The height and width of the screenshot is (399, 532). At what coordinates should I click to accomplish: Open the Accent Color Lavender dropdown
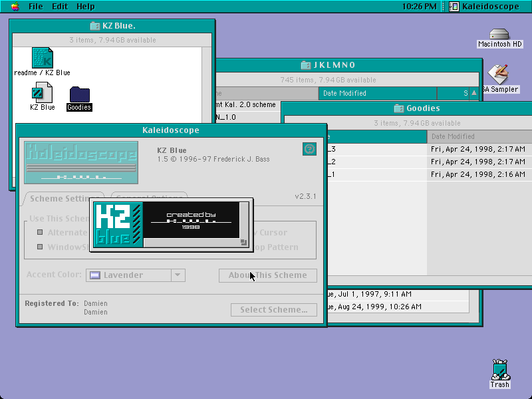136,275
